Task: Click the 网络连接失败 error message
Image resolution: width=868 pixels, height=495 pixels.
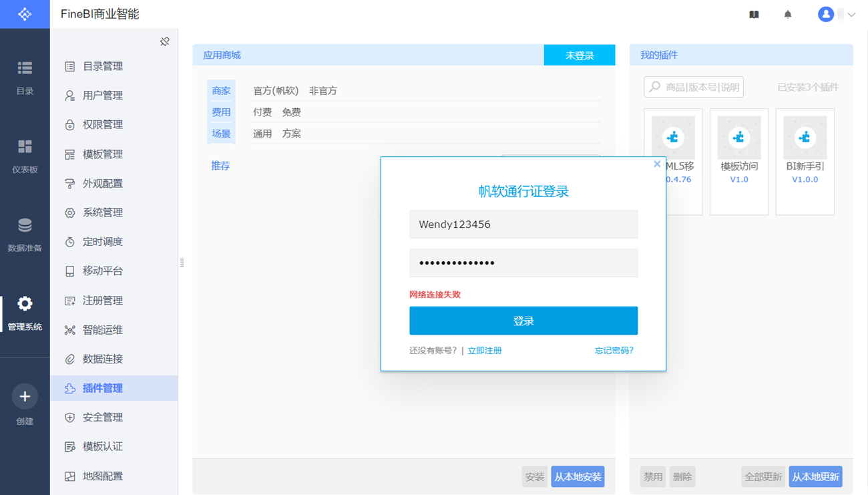Action: click(435, 295)
